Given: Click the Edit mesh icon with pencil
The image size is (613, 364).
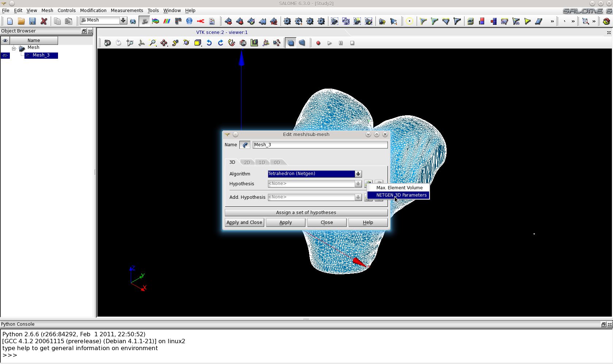Looking at the screenshot, I should tap(251, 21).
